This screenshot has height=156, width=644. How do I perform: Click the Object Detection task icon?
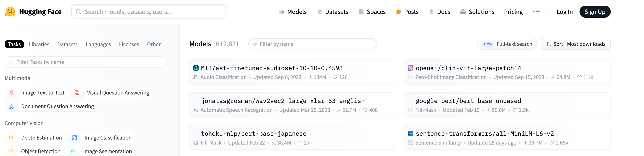(x=11, y=151)
